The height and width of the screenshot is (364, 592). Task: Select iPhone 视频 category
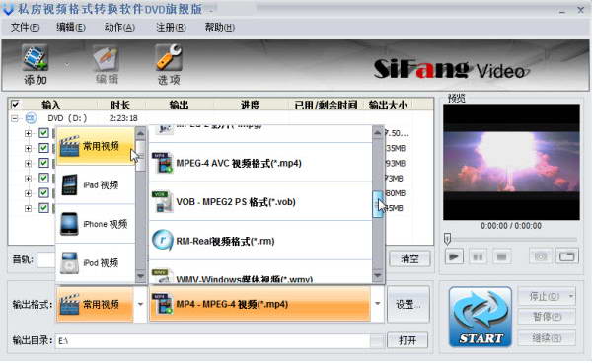[95, 224]
